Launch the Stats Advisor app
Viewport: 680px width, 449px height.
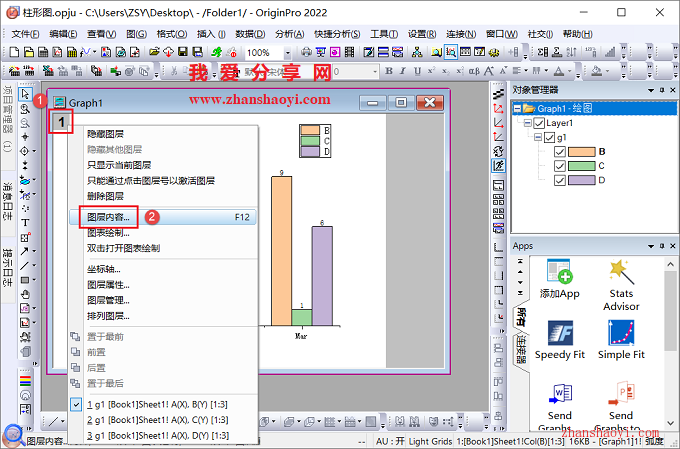click(621, 285)
